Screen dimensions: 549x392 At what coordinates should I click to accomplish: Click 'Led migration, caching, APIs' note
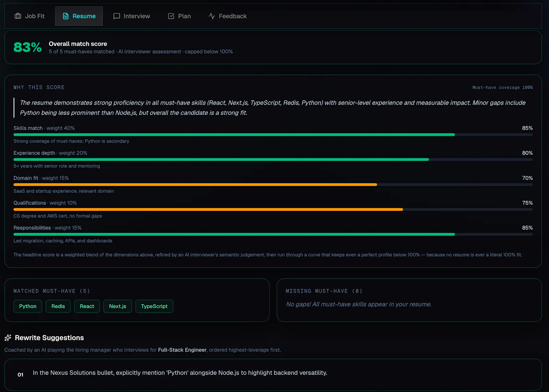point(63,241)
